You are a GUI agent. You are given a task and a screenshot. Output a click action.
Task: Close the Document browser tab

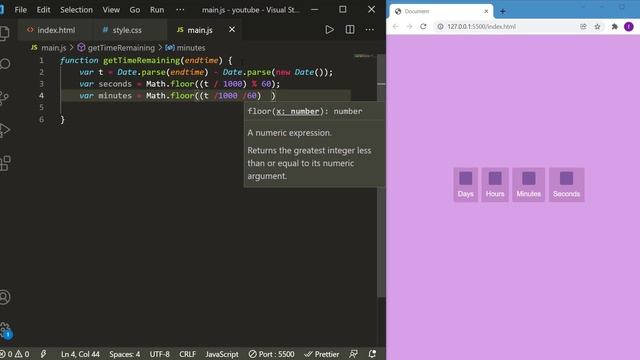486,11
